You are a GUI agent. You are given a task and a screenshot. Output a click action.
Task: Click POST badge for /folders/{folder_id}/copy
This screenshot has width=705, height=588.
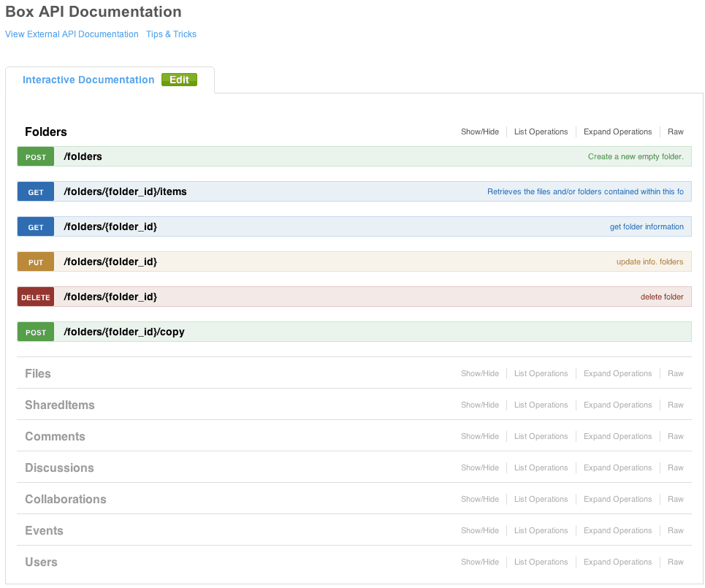click(x=36, y=332)
